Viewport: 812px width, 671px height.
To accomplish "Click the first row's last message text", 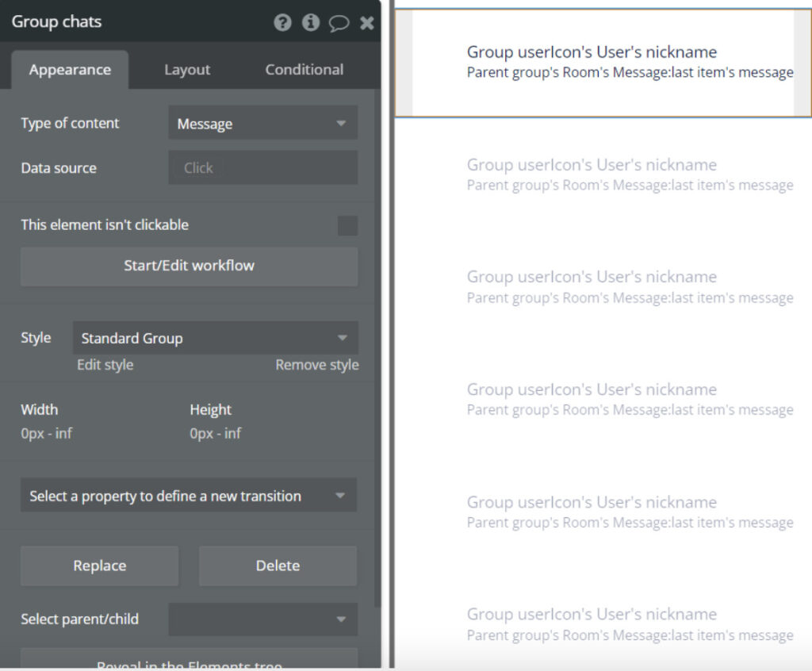I will (630, 73).
